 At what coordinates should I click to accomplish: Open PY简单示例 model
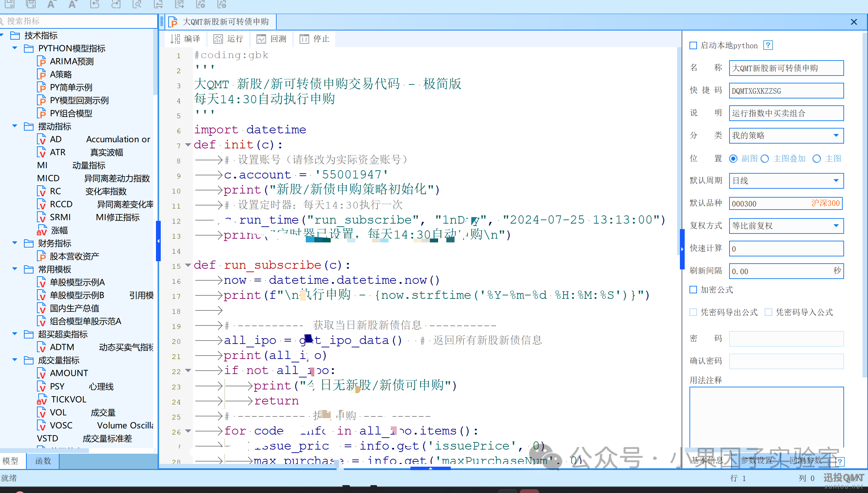pos(65,88)
